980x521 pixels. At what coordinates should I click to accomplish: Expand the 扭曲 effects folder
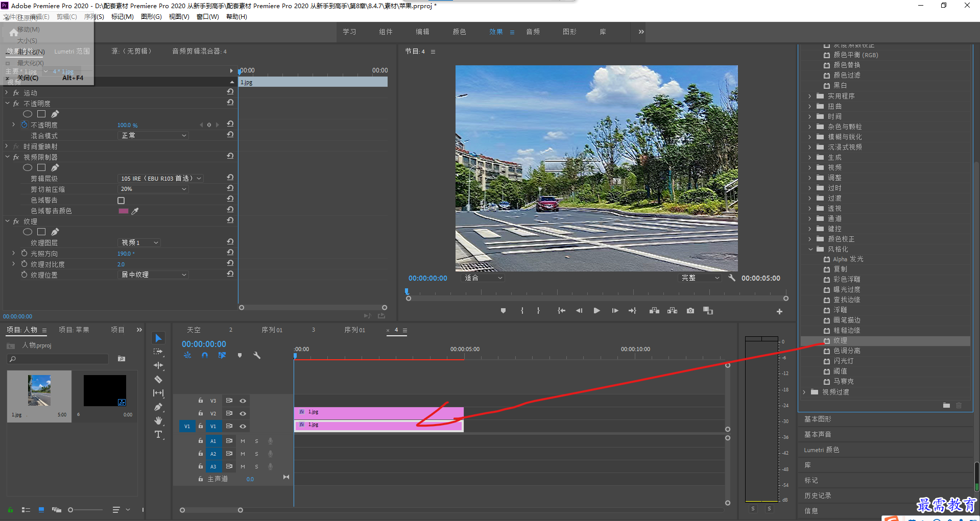(x=810, y=106)
